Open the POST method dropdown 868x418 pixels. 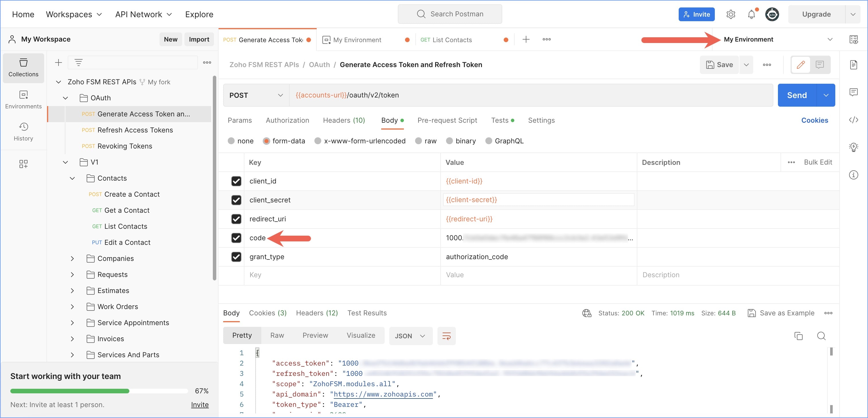tap(256, 95)
